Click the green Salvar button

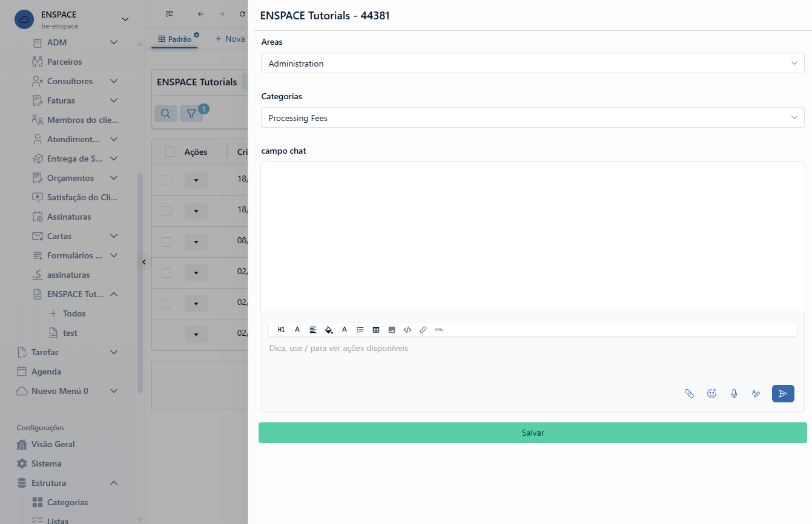(x=533, y=433)
